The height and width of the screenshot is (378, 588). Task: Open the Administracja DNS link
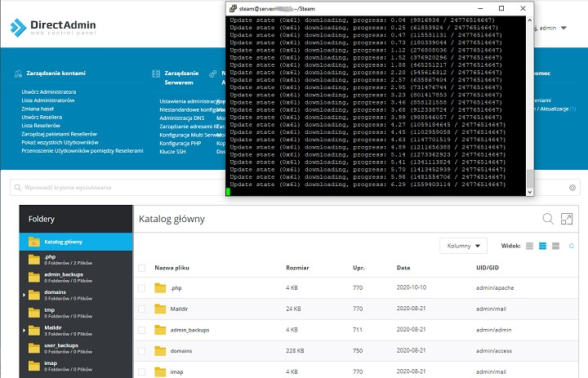(x=184, y=118)
